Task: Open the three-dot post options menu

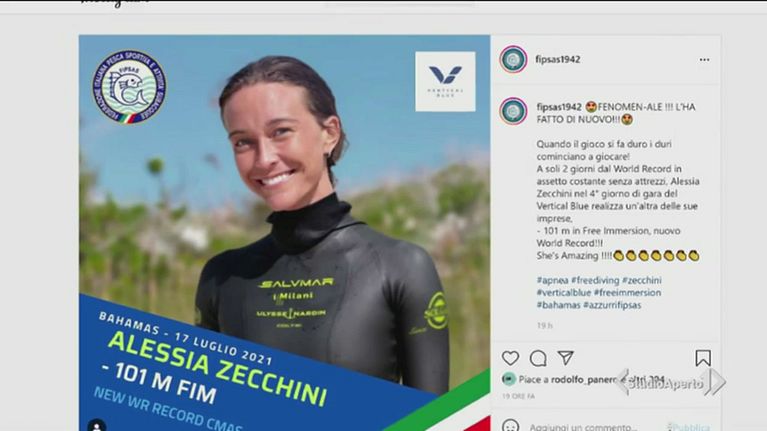Action: (704, 60)
